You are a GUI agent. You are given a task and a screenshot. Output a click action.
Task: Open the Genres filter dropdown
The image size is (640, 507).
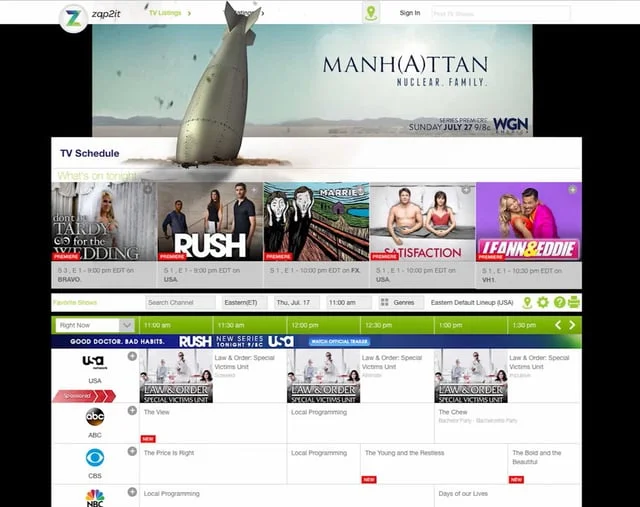401,302
